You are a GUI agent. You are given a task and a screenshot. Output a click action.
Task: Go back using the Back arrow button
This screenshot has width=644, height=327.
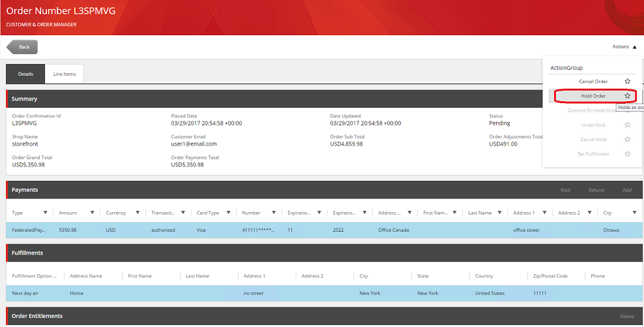22,47
